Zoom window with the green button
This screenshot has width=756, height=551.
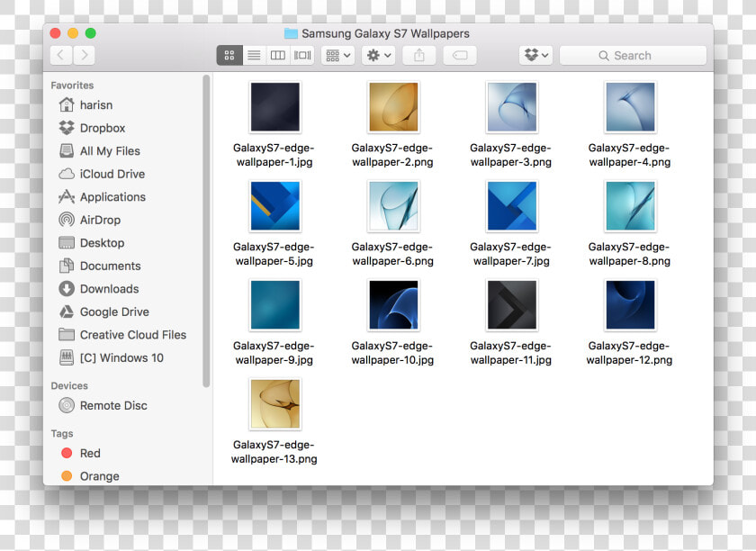click(x=90, y=32)
